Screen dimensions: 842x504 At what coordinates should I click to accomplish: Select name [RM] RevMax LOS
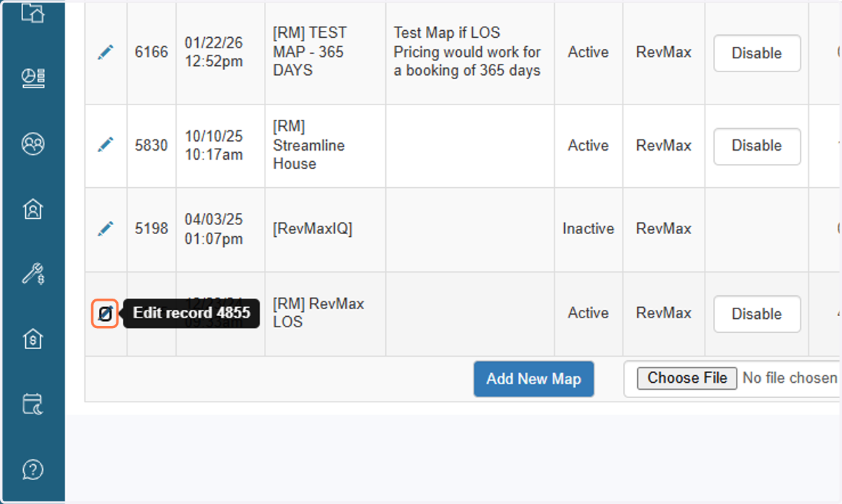click(x=319, y=313)
